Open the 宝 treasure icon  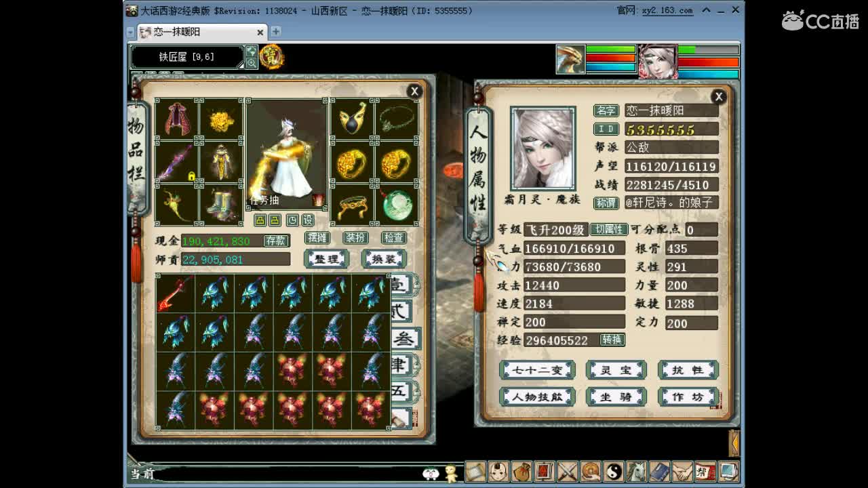point(271,57)
